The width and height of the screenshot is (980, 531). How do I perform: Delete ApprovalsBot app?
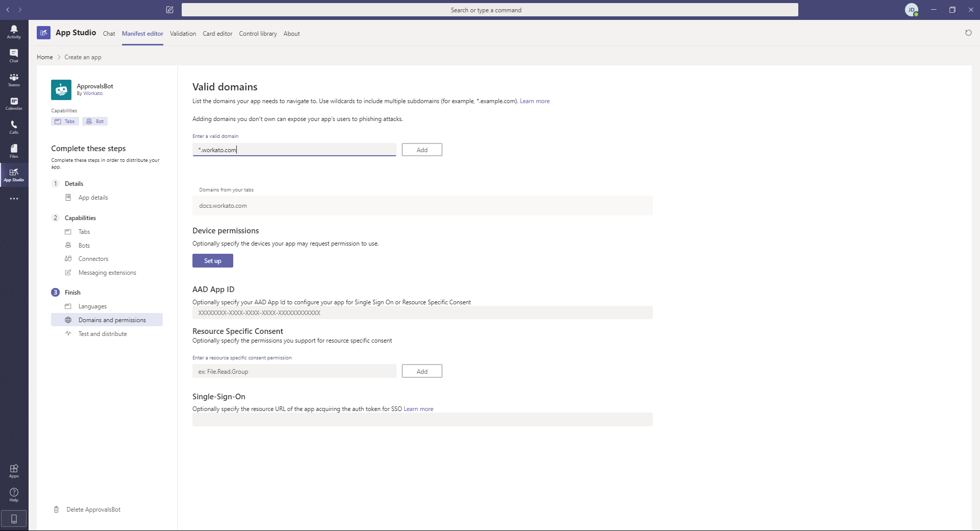pyautogui.click(x=93, y=510)
